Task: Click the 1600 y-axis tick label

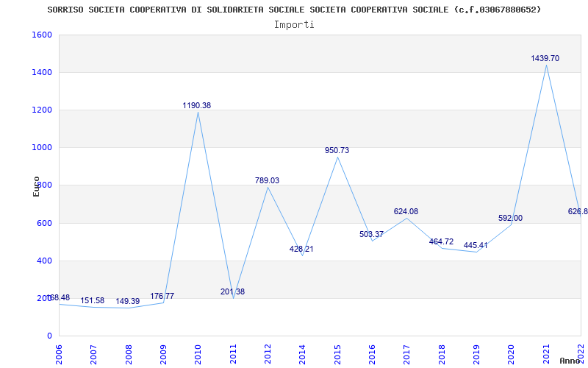Action: pos(42,35)
